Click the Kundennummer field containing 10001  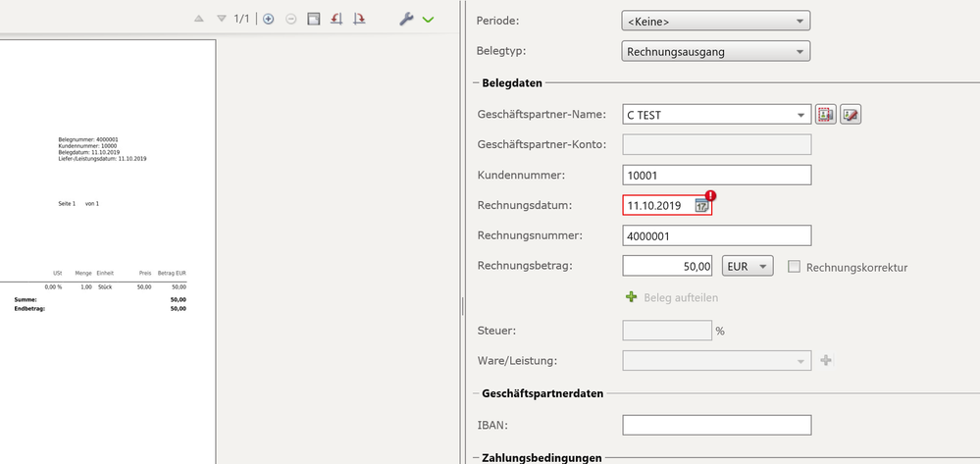click(717, 175)
